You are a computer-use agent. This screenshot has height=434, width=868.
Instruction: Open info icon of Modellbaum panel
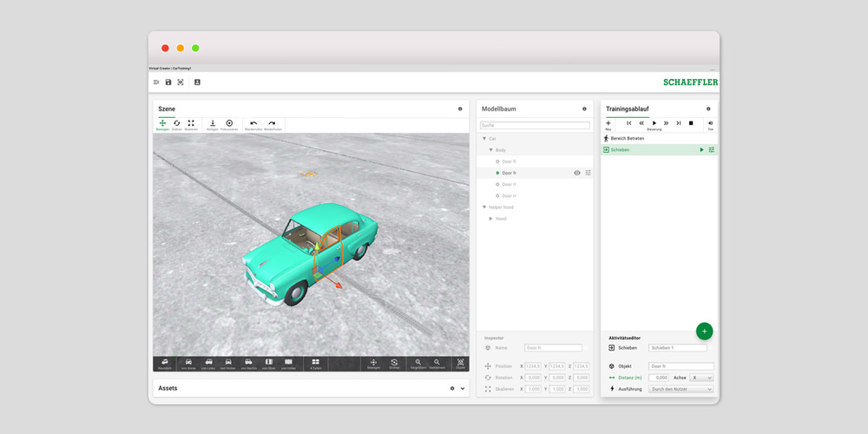(584, 109)
